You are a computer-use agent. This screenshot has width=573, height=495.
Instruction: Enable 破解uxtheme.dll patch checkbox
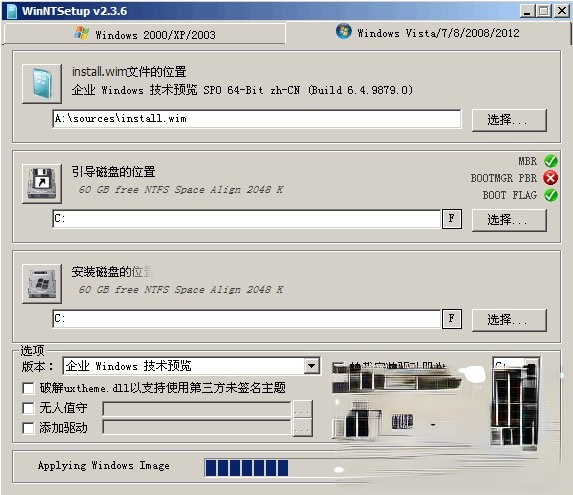28,388
